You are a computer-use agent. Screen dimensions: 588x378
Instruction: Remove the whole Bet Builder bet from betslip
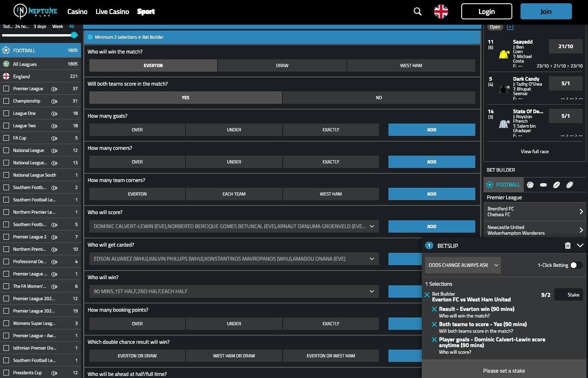(427, 294)
